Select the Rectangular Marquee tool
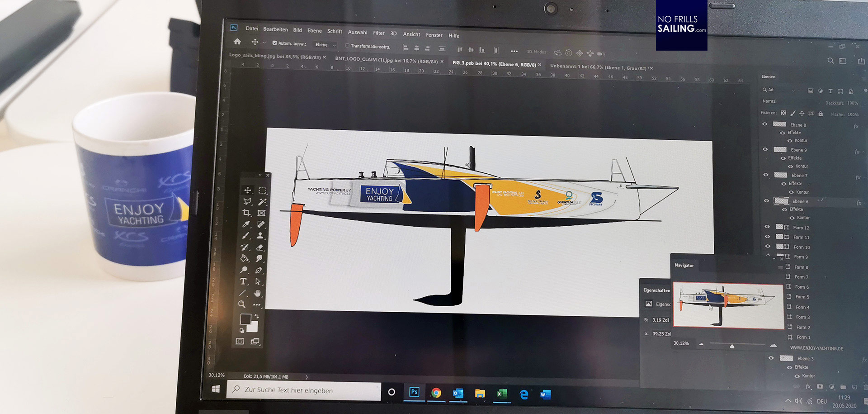Viewport: 868px width, 414px height. (262, 190)
